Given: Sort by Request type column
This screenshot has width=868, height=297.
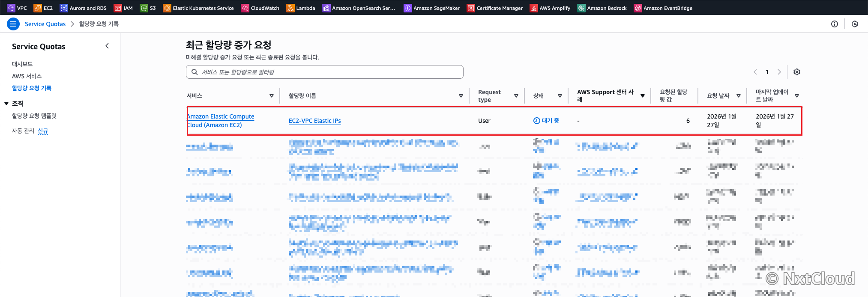Looking at the screenshot, I should coord(516,96).
